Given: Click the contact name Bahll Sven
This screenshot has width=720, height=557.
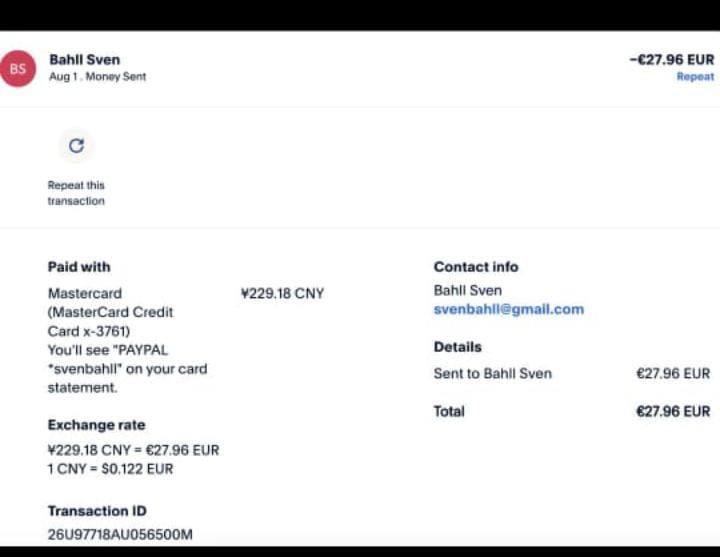Looking at the screenshot, I should [467, 290].
